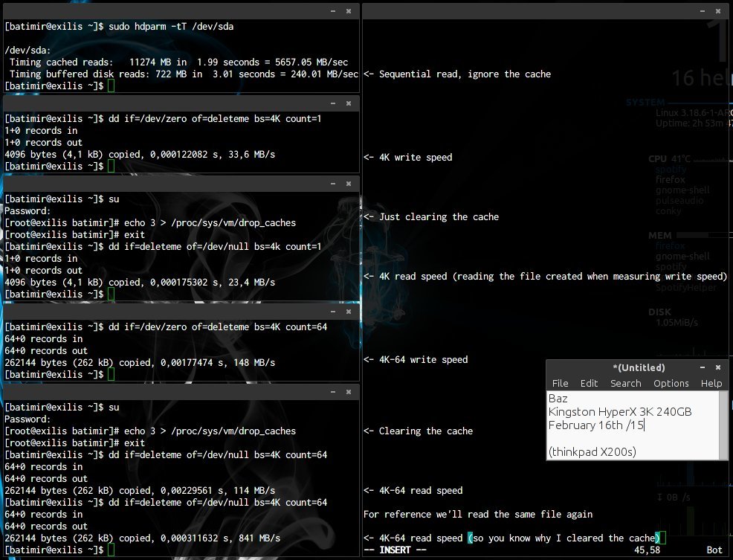This screenshot has width=733, height=560.
Task: Minimize terminal showing 148 MB/s write result
Action: [x=334, y=312]
